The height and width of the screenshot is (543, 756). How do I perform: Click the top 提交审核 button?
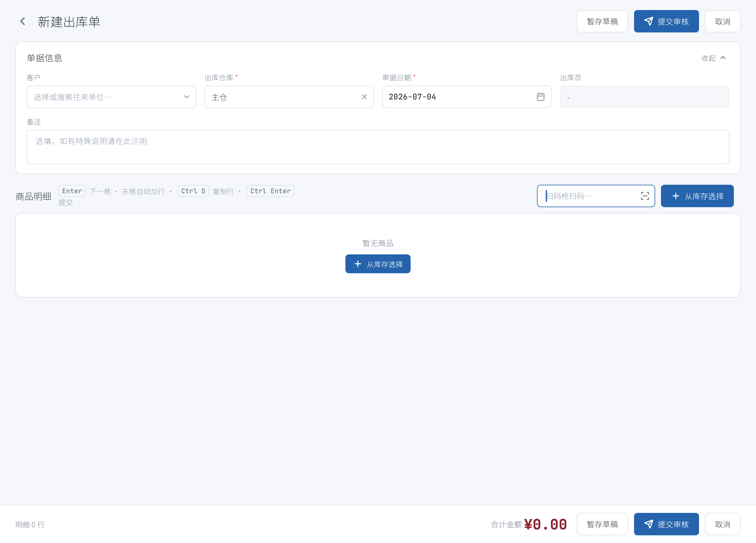666,21
